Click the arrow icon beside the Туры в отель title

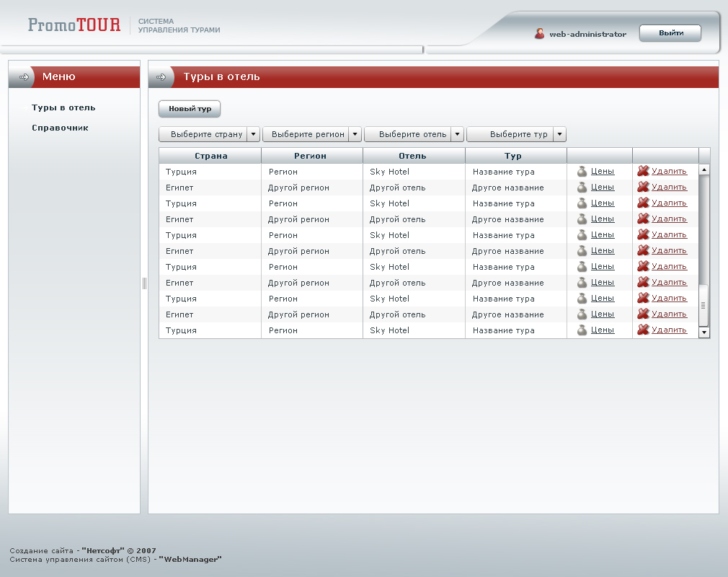click(x=161, y=77)
